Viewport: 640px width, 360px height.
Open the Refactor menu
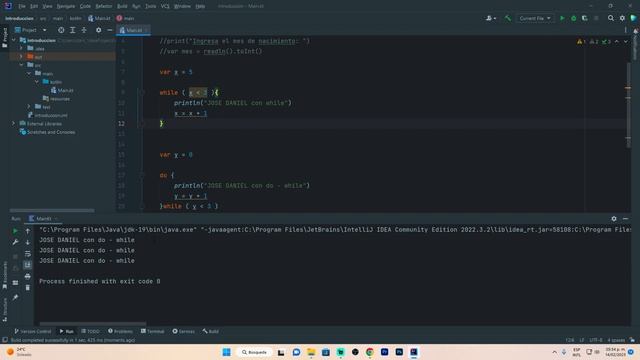[104, 6]
